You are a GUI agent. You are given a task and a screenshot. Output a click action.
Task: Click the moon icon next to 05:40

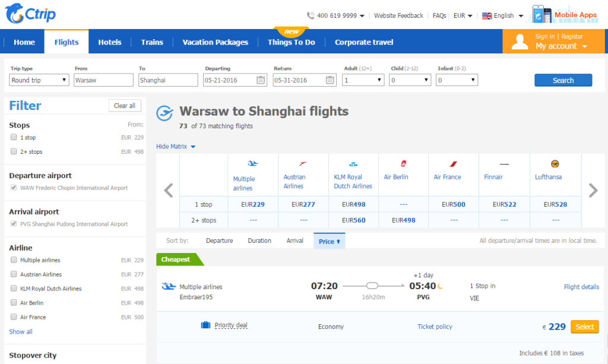440,286
